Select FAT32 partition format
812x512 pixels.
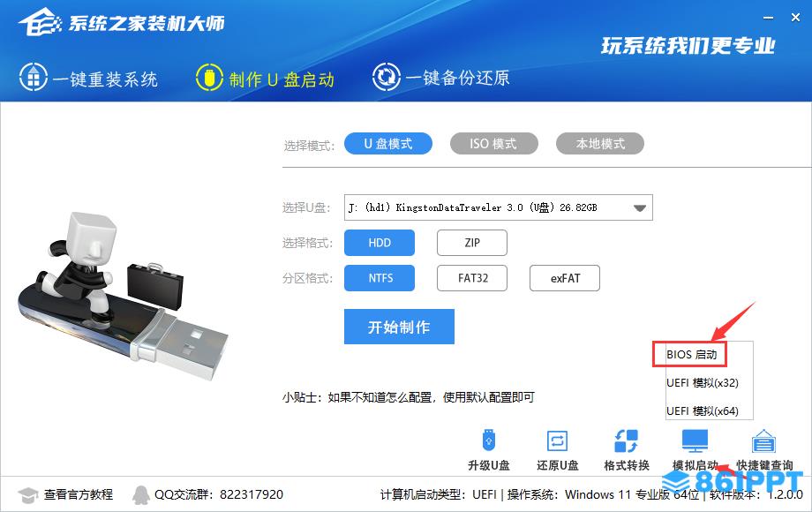click(x=472, y=278)
